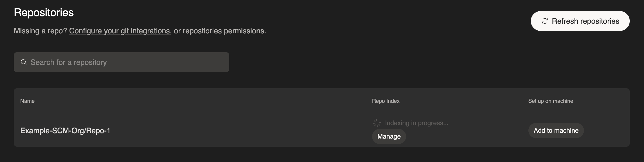Click the Repo Index column header

[x=385, y=101]
